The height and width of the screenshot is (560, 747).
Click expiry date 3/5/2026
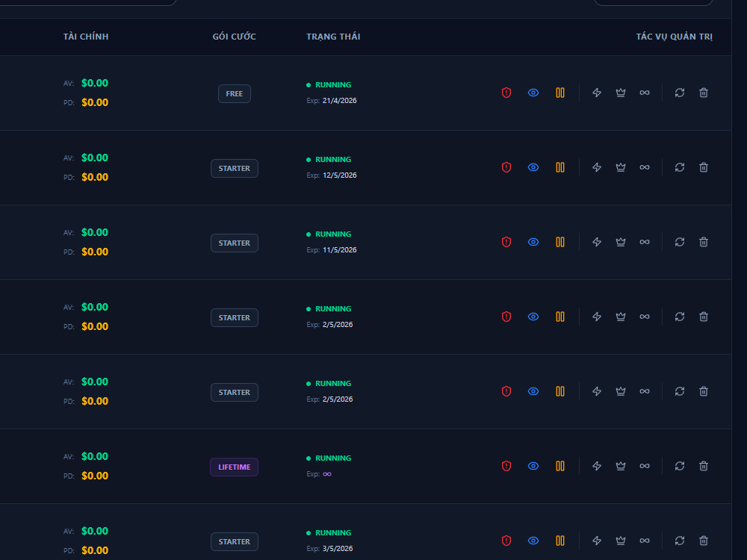[338, 549]
